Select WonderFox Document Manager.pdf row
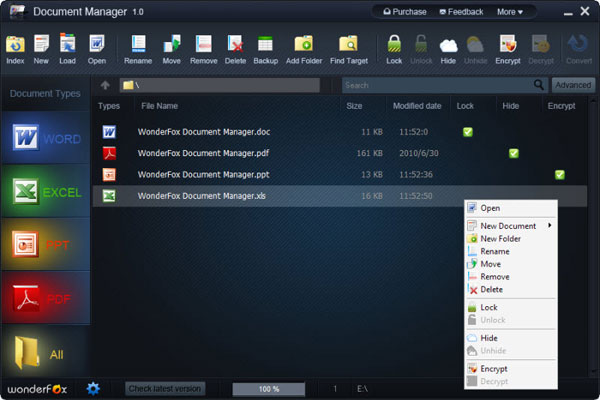600x400 pixels. pos(340,153)
